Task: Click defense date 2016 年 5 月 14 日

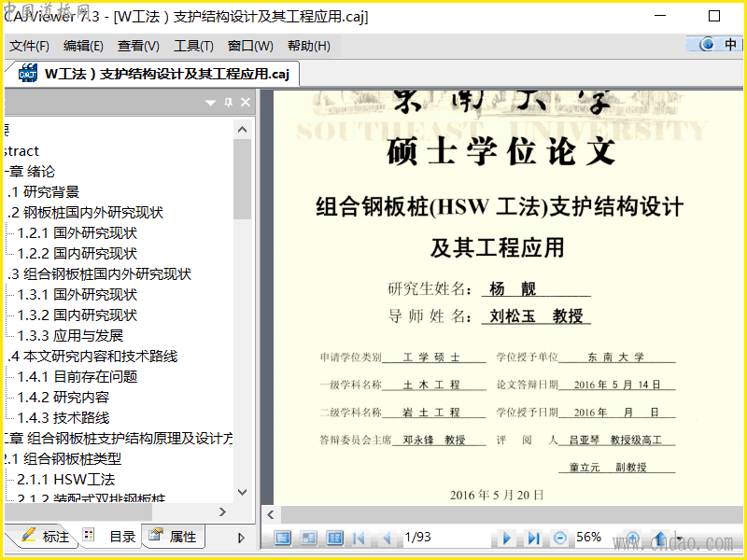Action: click(617, 385)
